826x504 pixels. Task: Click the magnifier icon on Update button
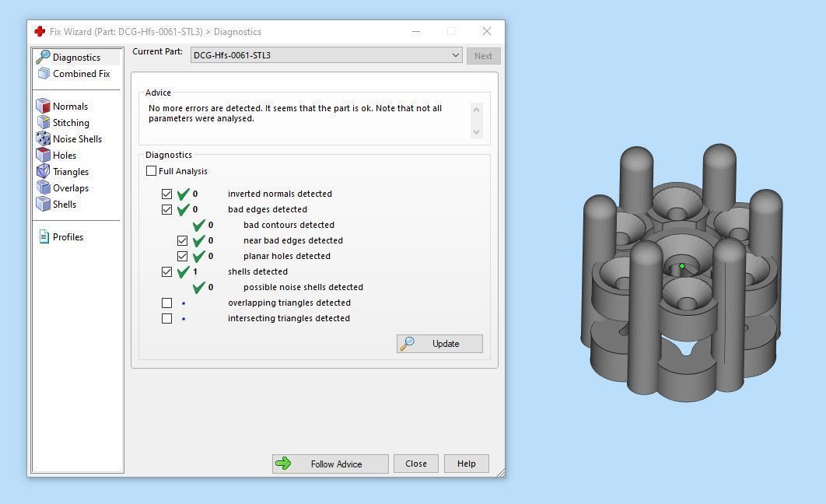pyautogui.click(x=408, y=343)
